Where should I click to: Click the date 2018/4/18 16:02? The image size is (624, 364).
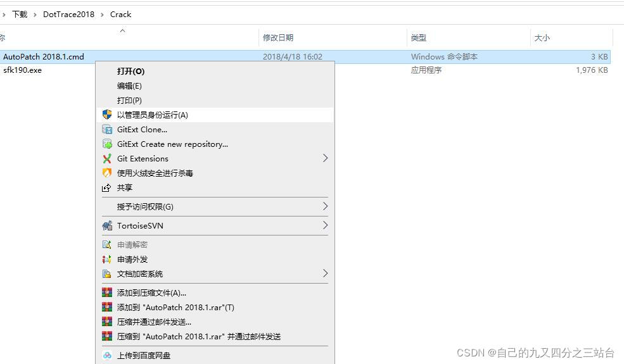(293, 56)
